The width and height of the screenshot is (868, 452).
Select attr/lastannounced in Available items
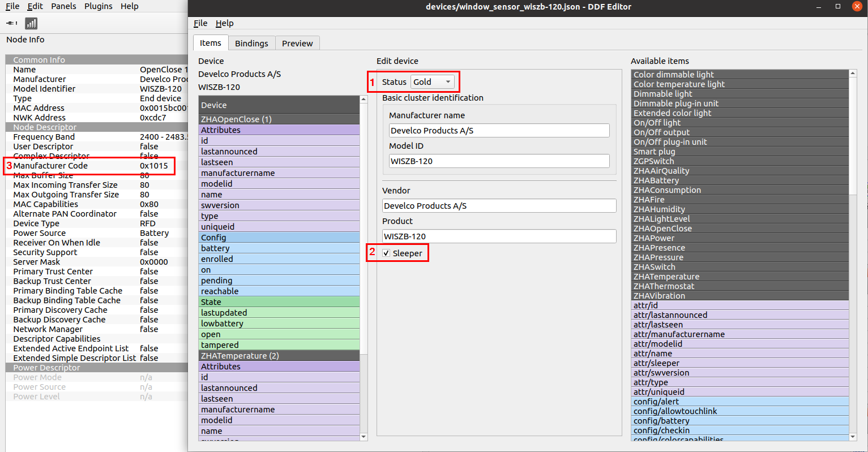click(x=740, y=315)
